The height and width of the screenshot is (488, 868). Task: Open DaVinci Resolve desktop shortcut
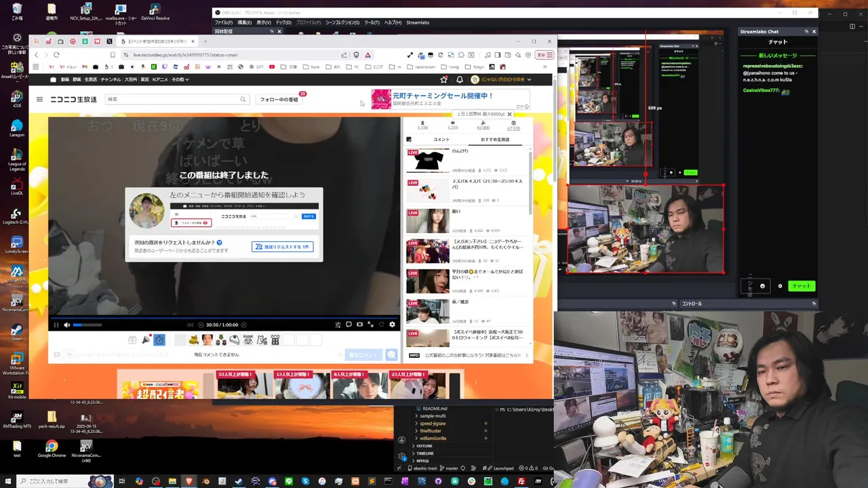pyautogui.click(x=155, y=12)
